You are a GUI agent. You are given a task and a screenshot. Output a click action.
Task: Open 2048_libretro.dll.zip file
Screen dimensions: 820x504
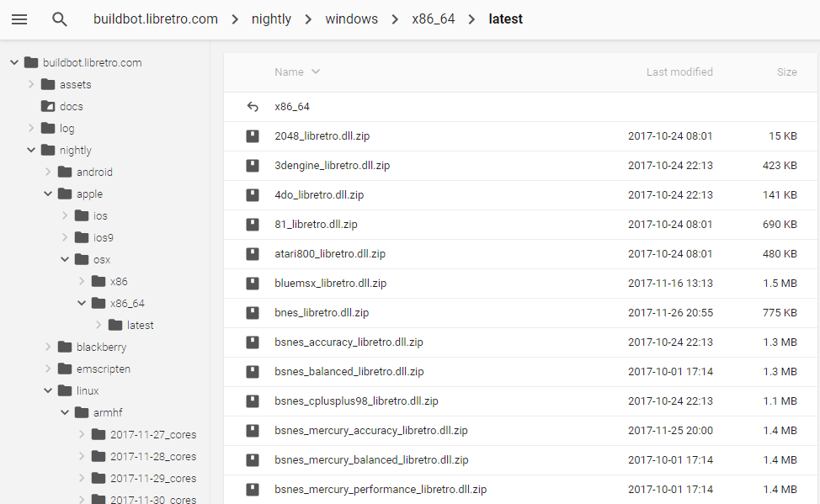pos(322,136)
